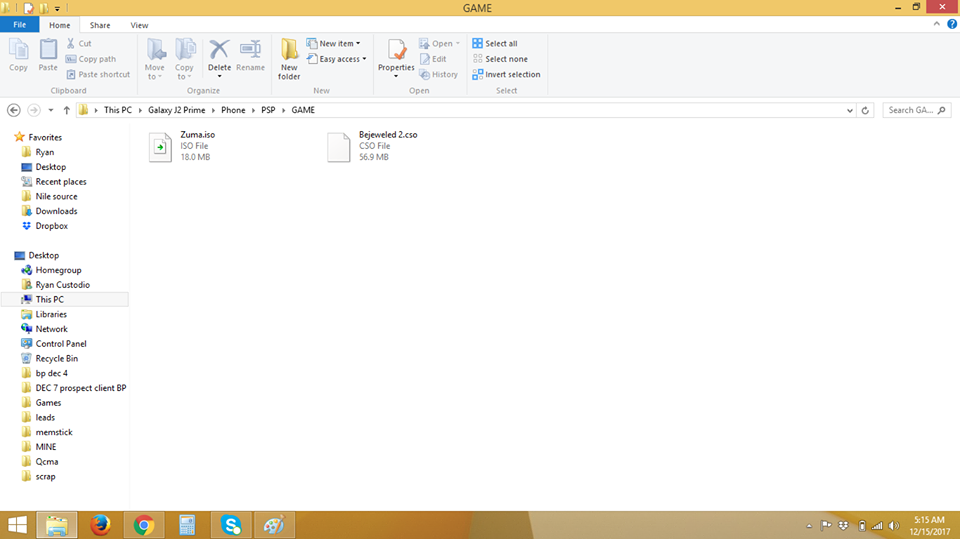Click Invert selection
The width and height of the screenshot is (960, 539).
(x=506, y=74)
